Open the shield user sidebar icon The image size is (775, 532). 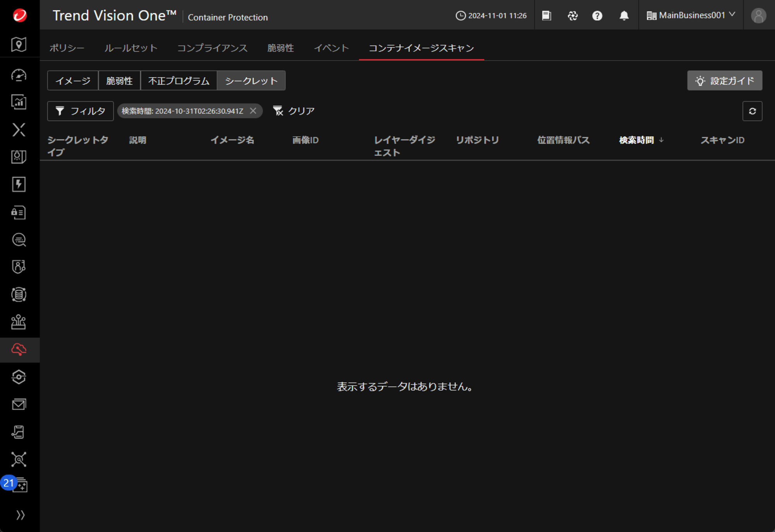pyautogui.click(x=19, y=267)
